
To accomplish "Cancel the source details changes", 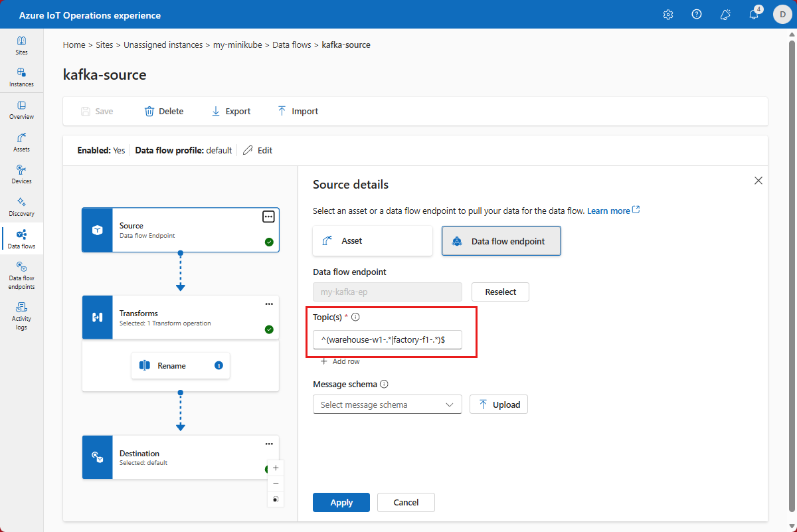I will [x=406, y=502].
